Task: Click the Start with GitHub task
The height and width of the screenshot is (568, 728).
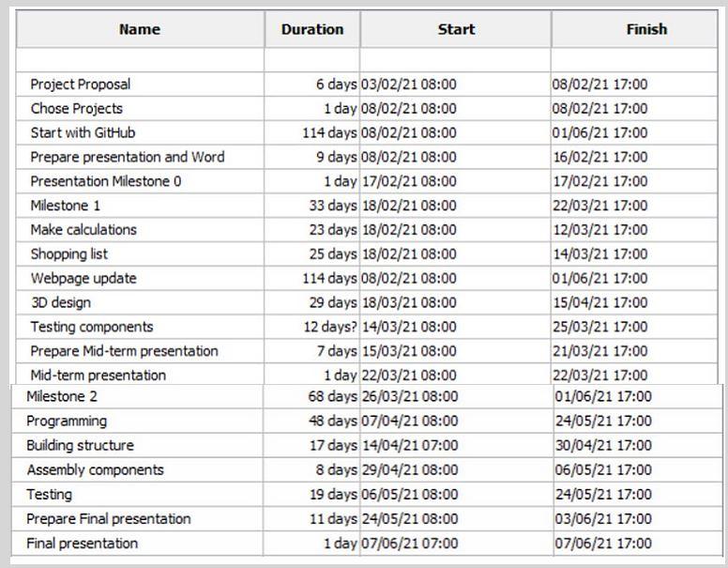Action: [83, 132]
